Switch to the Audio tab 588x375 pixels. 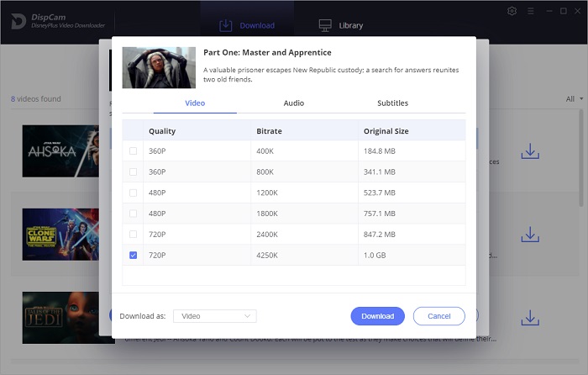coord(294,103)
